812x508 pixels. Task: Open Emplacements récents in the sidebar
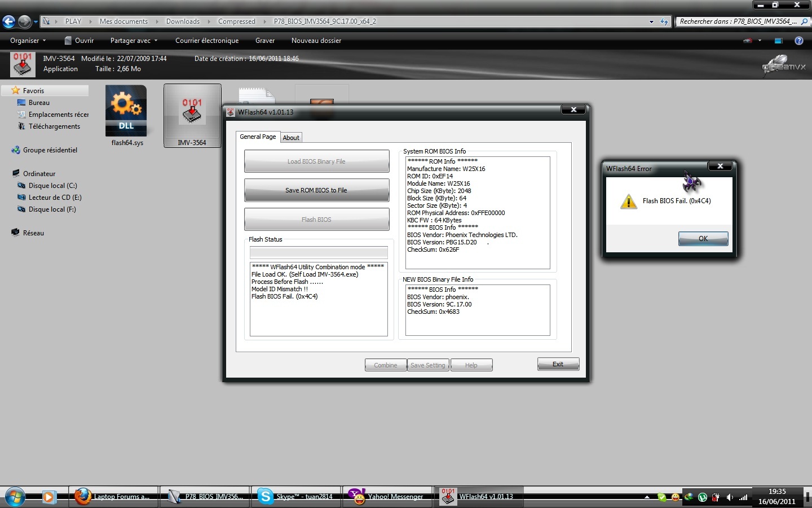point(58,115)
